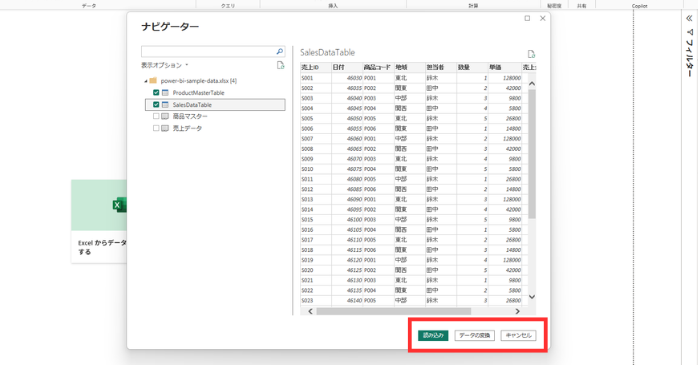
Task: Click the preview refresh icon next to SalesDataTable title
Action: point(531,54)
